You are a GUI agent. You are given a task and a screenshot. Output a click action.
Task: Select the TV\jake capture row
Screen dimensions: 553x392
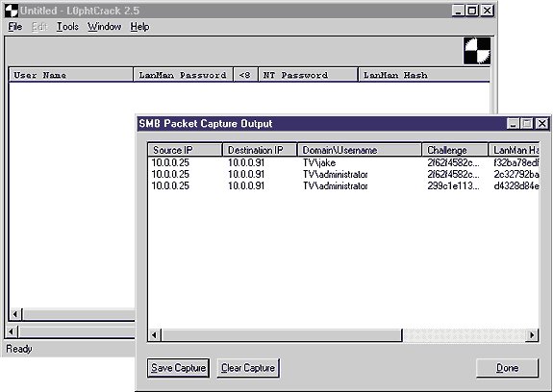coord(343,162)
